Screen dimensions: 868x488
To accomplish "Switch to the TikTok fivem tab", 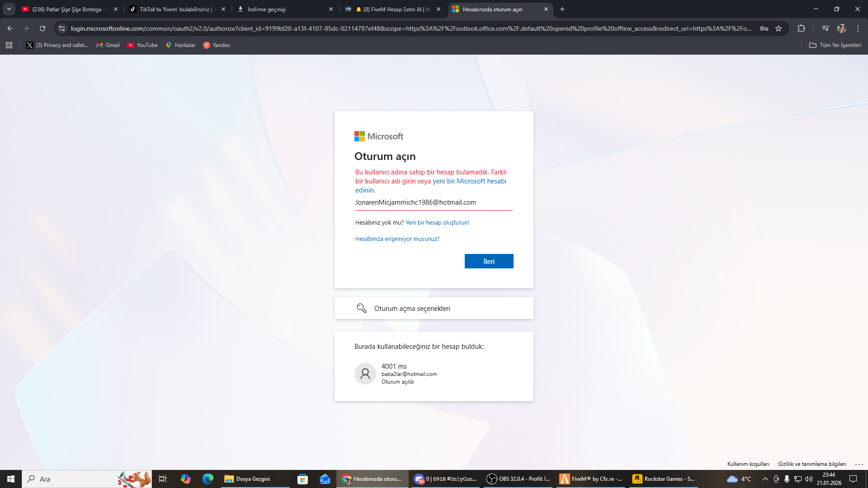I will 177,9.
